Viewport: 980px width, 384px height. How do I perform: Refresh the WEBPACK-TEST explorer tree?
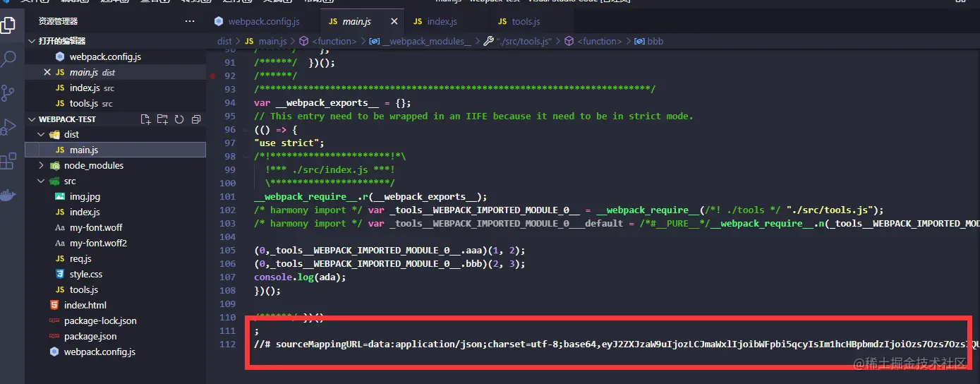click(x=179, y=119)
